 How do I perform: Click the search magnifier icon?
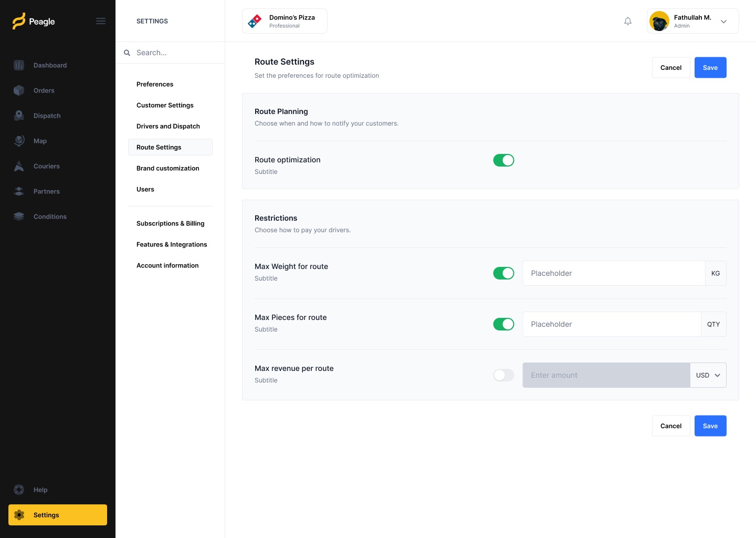point(127,53)
